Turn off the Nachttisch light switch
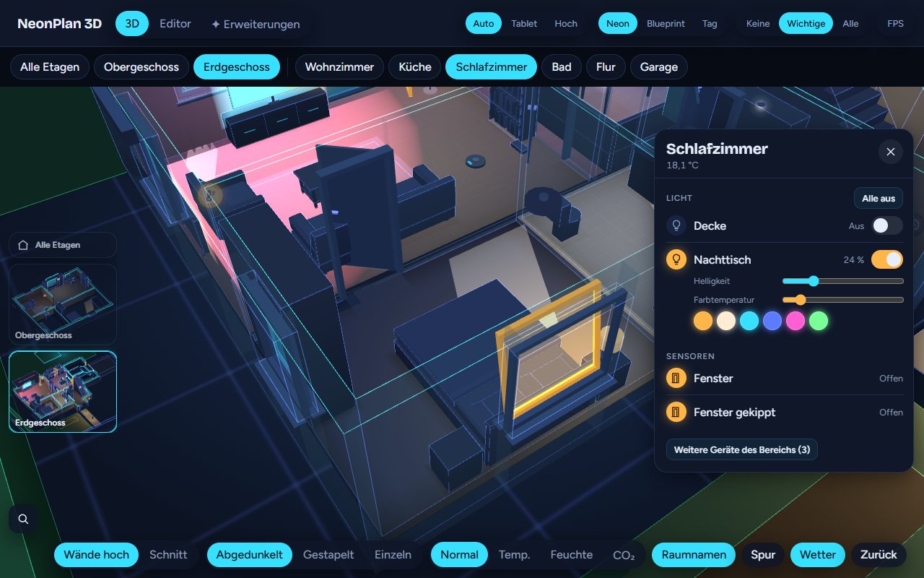 (887, 259)
